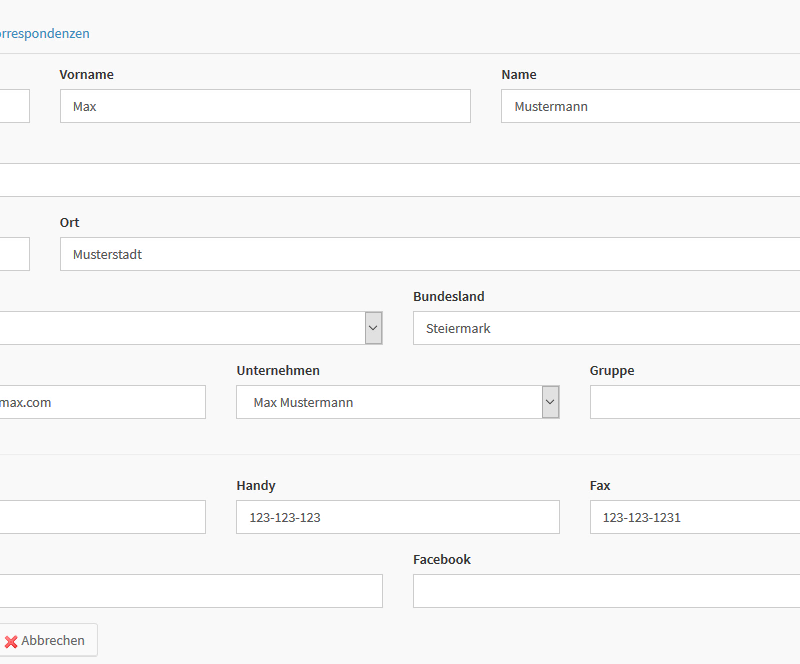This screenshot has height=664, width=800.
Task: Click the partially visible field left of Ort
Action: point(14,254)
